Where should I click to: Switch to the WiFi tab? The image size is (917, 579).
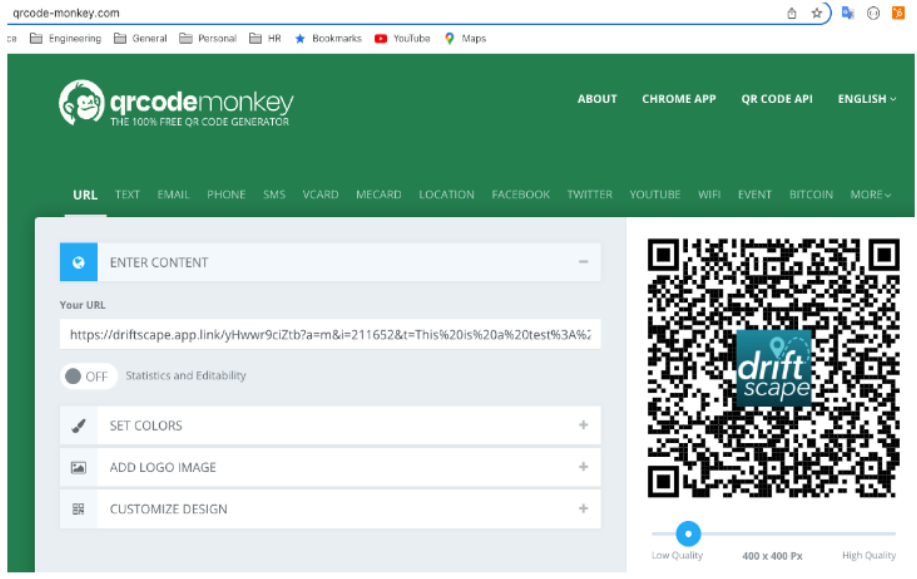point(709,195)
